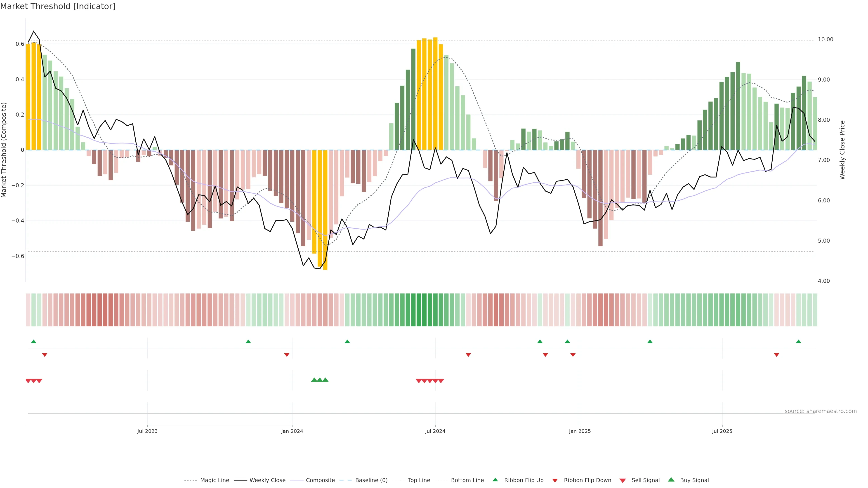Select the rightmost red ribbon flip down marker
The width and height of the screenshot is (868, 488).
pos(776,355)
